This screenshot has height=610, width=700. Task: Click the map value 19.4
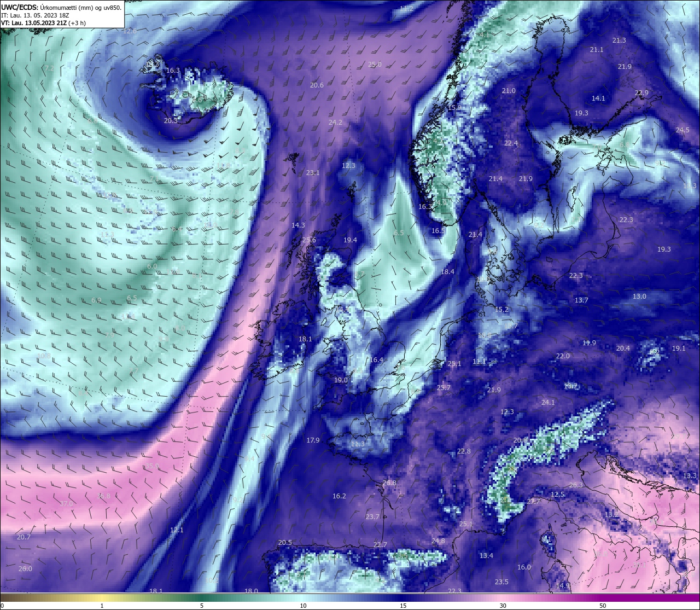350,240
